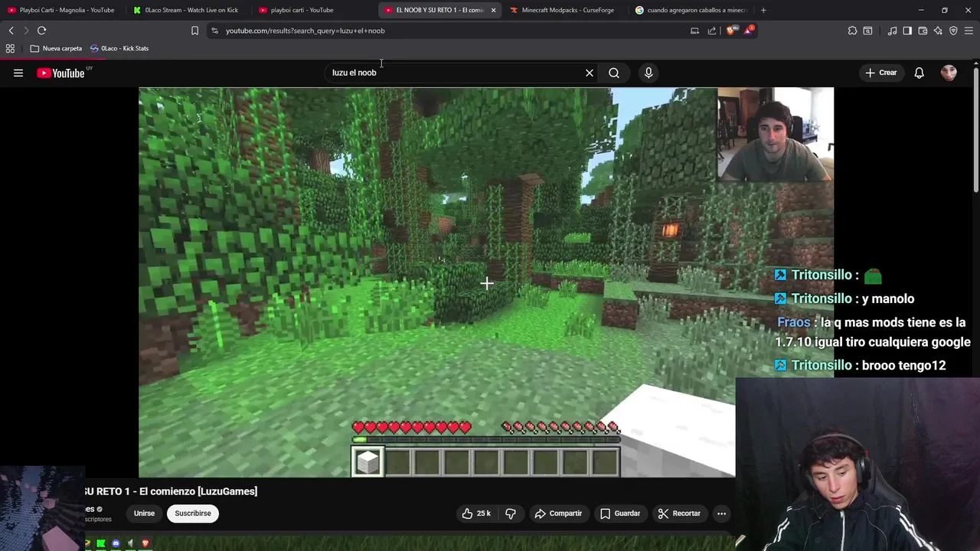Start voice search with the microphone icon

(648, 73)
